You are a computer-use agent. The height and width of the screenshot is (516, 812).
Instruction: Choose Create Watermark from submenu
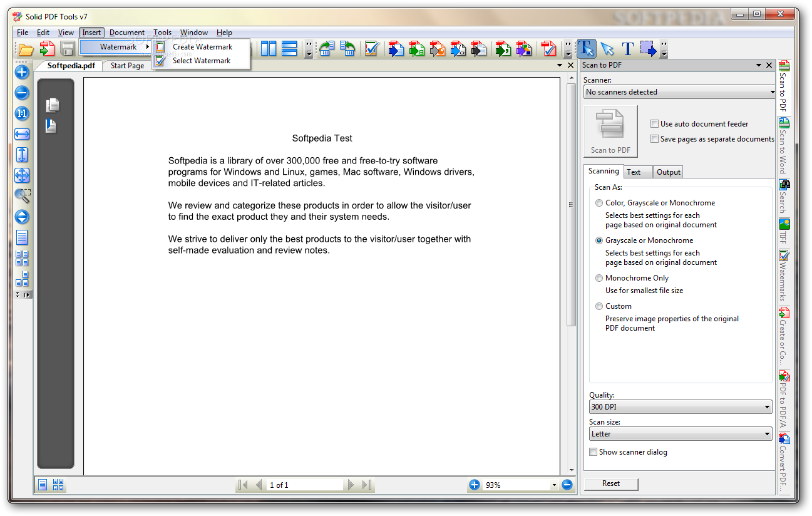(x=202, y=47)
